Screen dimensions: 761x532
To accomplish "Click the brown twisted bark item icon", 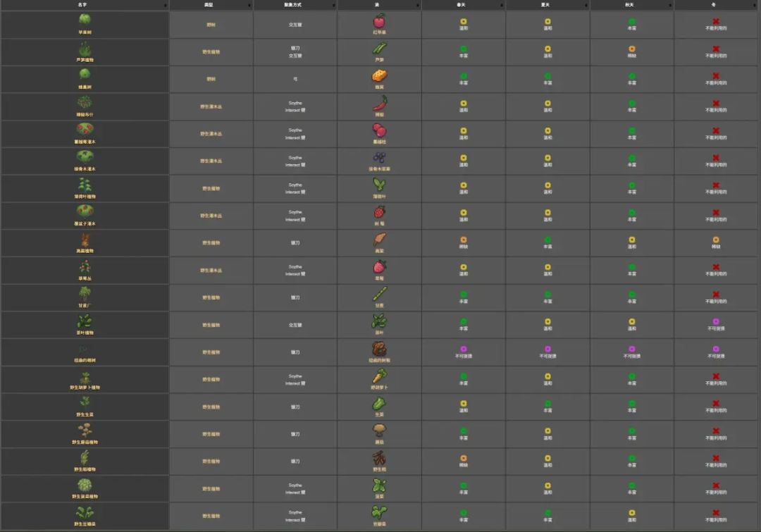I will pos(379,349).
